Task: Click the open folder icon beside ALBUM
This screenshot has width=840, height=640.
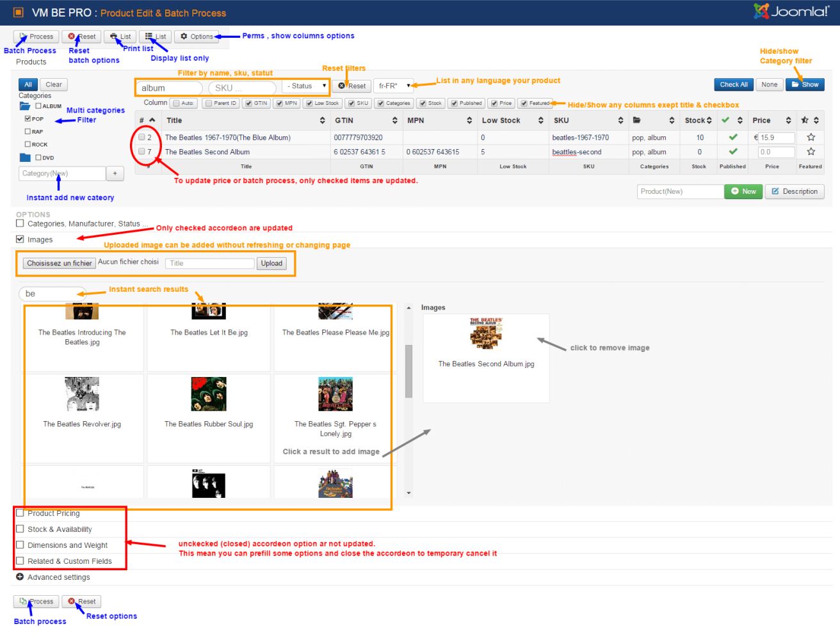Action: point(25,106)
